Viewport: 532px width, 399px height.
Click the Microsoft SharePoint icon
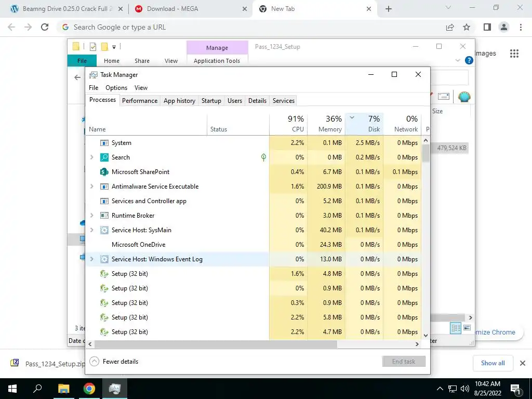104,172
